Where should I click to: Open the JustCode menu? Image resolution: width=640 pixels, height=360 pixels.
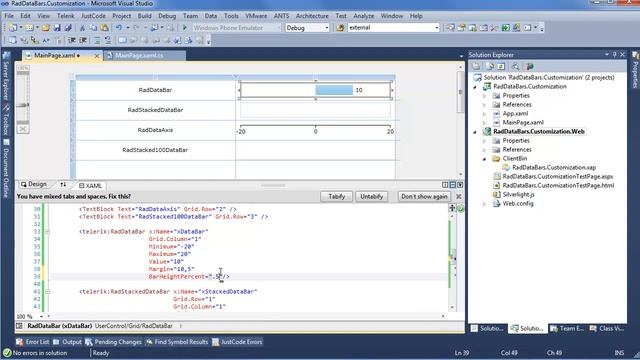(x=93, y=16)
